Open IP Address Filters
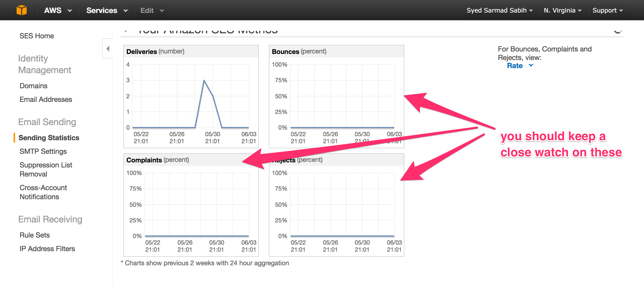 pyautogui.click(x=47, y=249)
